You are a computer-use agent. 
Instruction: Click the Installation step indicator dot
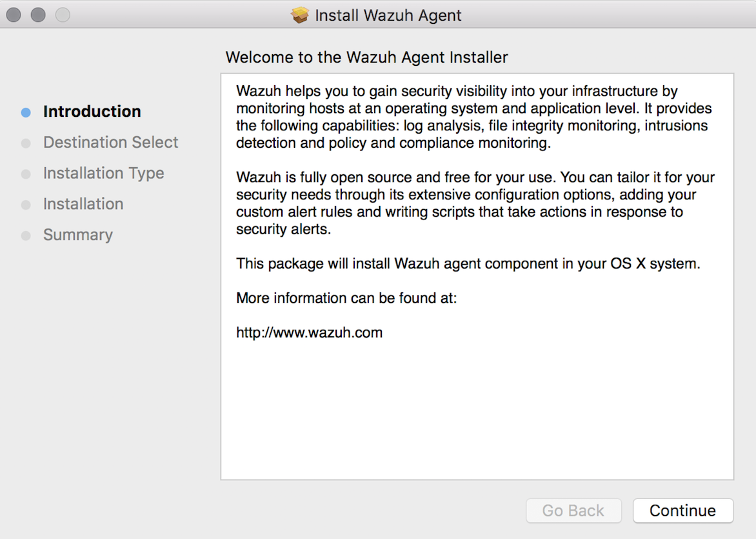(26, 205)
